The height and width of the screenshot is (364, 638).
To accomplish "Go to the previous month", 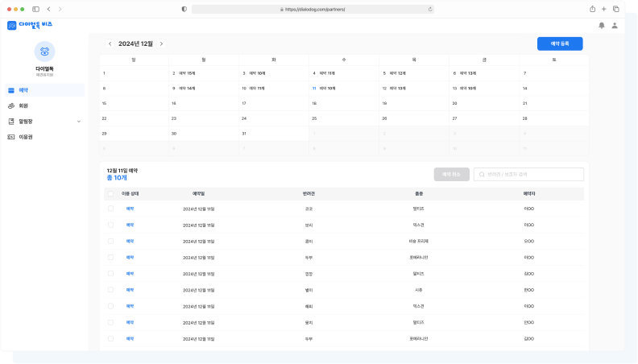I will pos(110,44).
